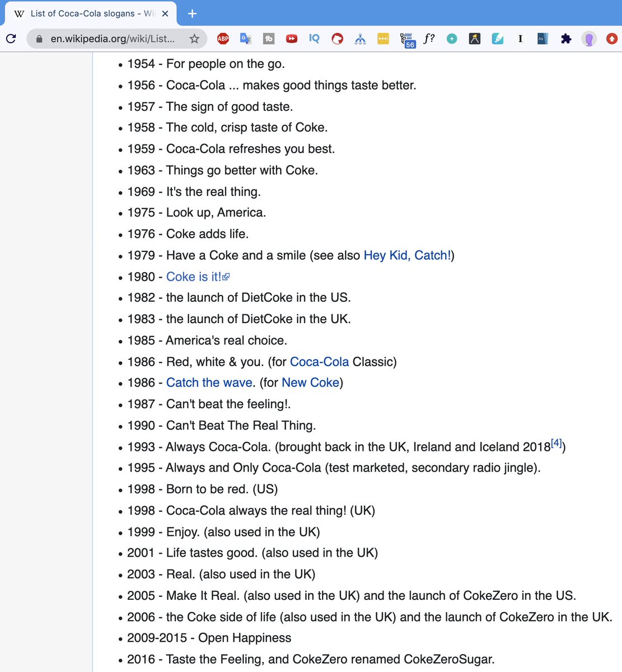Click the yellow three-dots extension icon
The image size is (622, 672).
383,39
